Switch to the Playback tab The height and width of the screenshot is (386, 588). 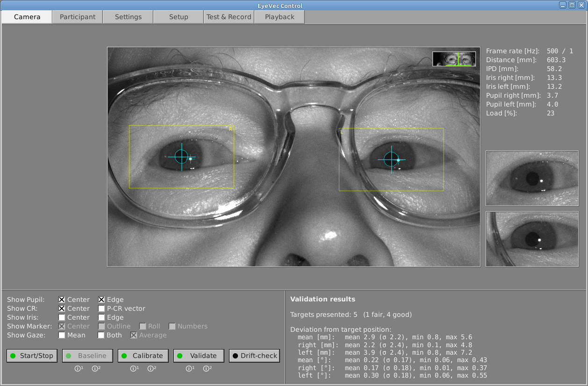pos(280,17)
